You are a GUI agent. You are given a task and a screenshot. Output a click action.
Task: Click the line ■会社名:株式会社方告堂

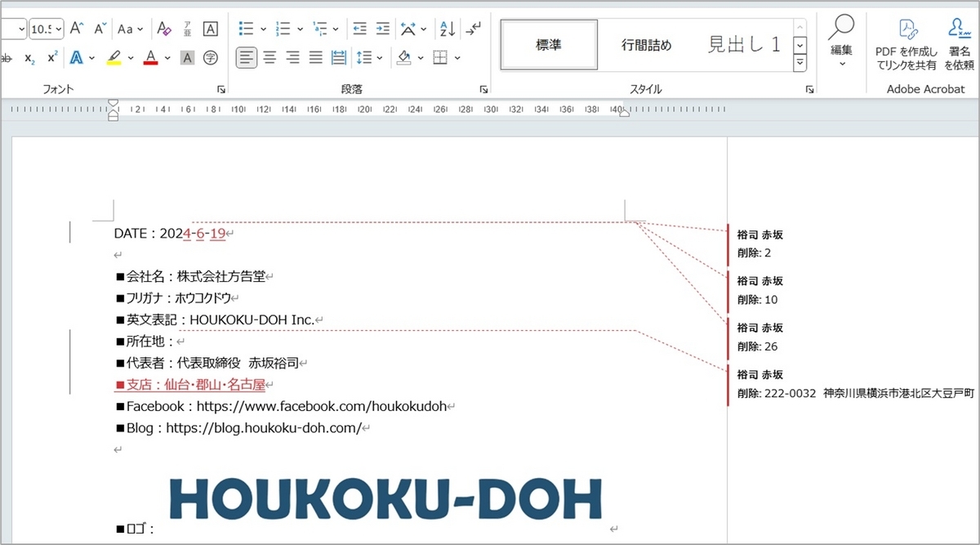pyautogui.click(x=190, y=276)
